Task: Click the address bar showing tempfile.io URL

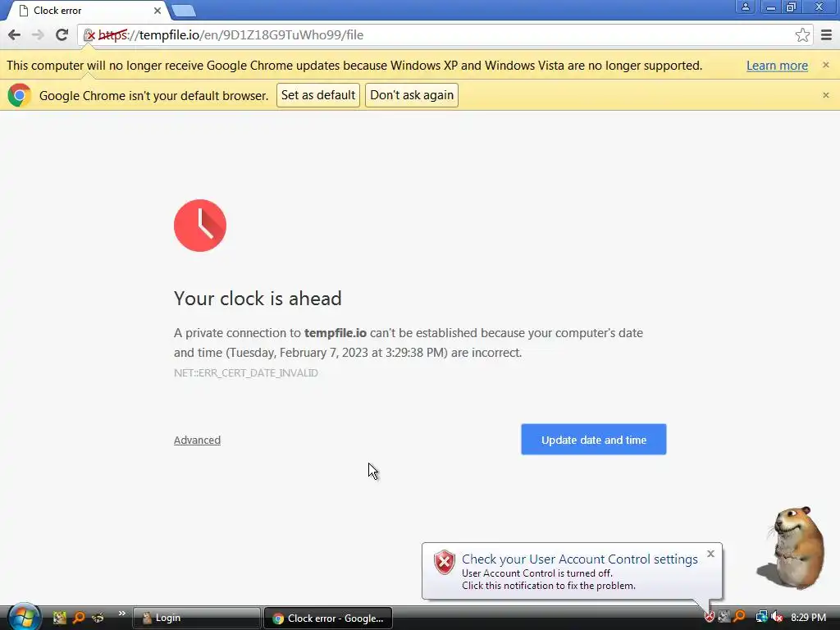Action: 445,35
